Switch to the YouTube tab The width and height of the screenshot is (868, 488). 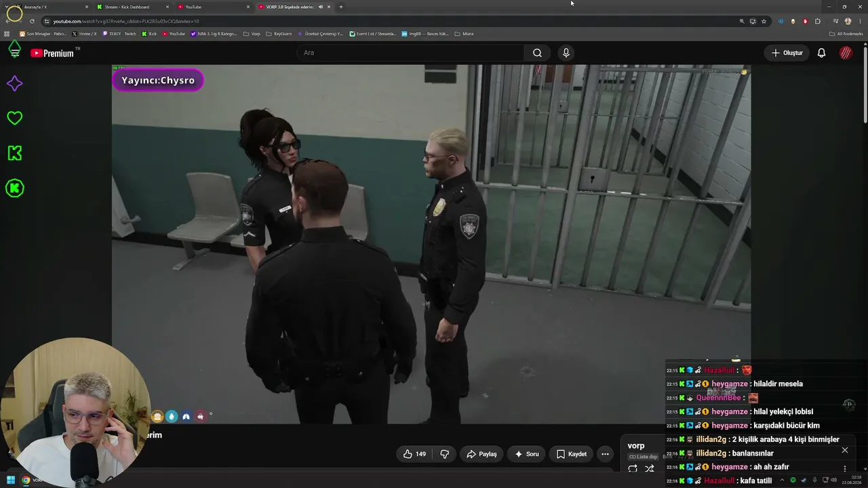pyautogui.click(x=214, y=7)
